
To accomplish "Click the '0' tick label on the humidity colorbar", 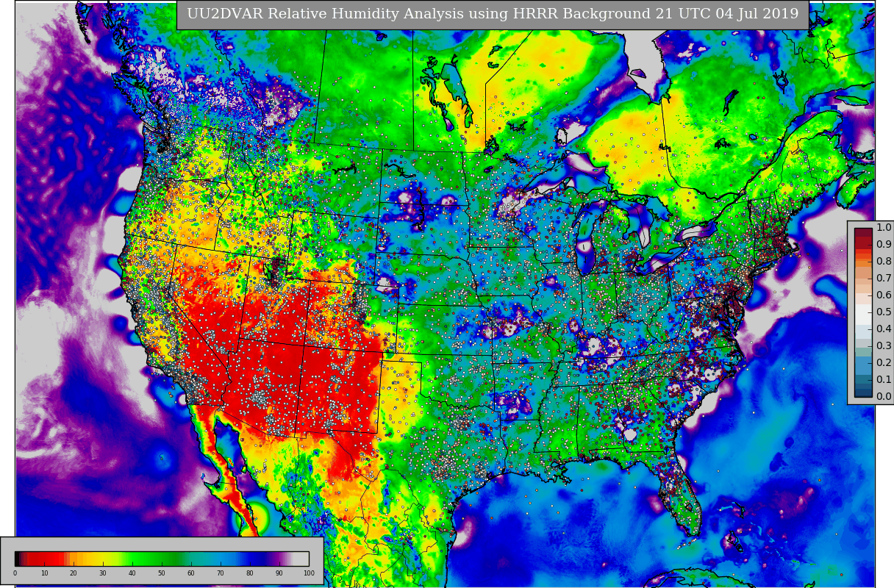I will point(15,573).
